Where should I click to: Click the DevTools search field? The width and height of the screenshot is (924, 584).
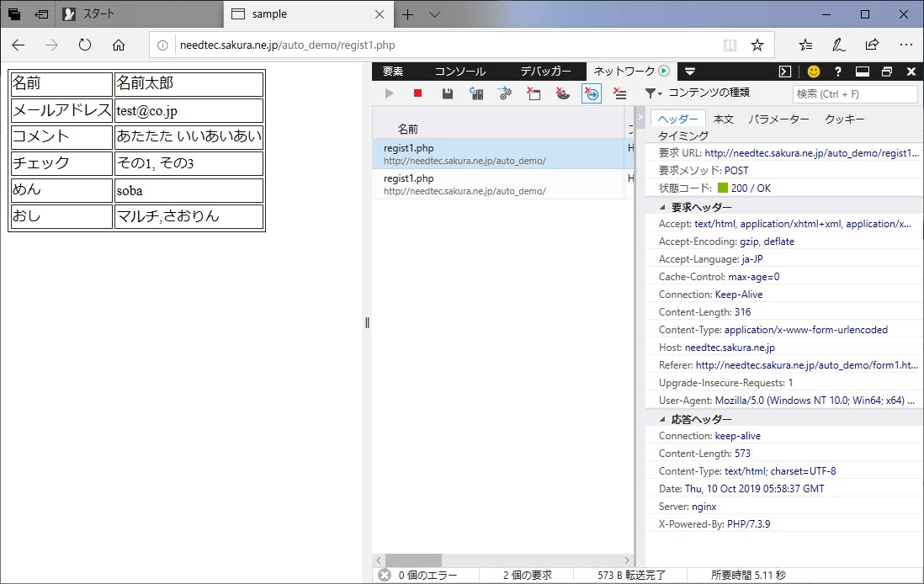[x=855, y=93]
